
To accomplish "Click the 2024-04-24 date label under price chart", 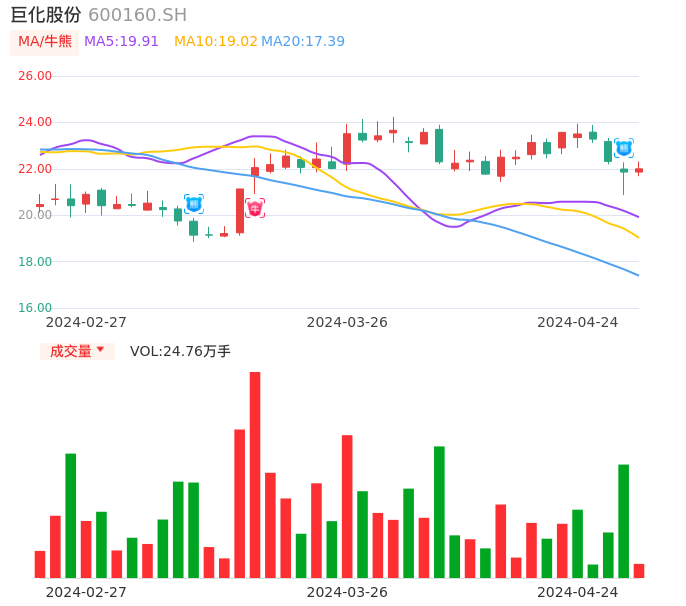I will click(578, 322).
